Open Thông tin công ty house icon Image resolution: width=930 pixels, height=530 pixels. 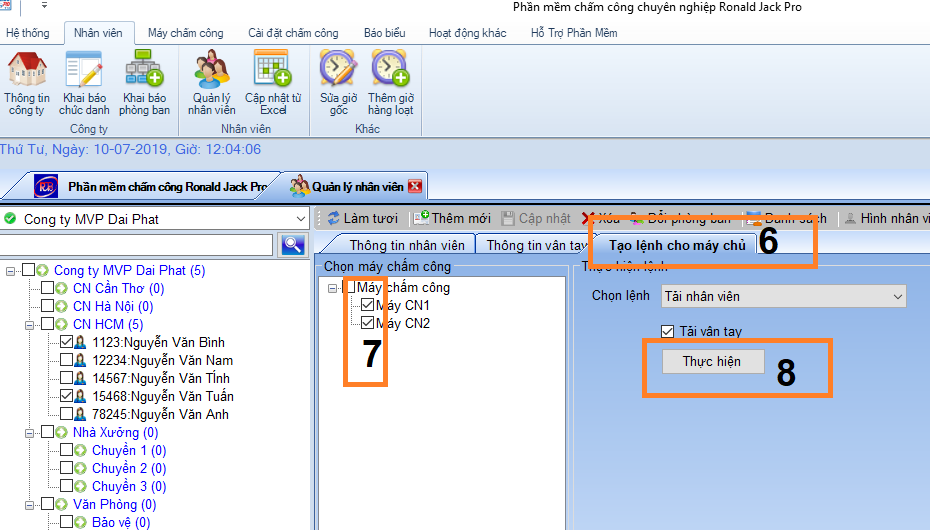click(27, 69)
